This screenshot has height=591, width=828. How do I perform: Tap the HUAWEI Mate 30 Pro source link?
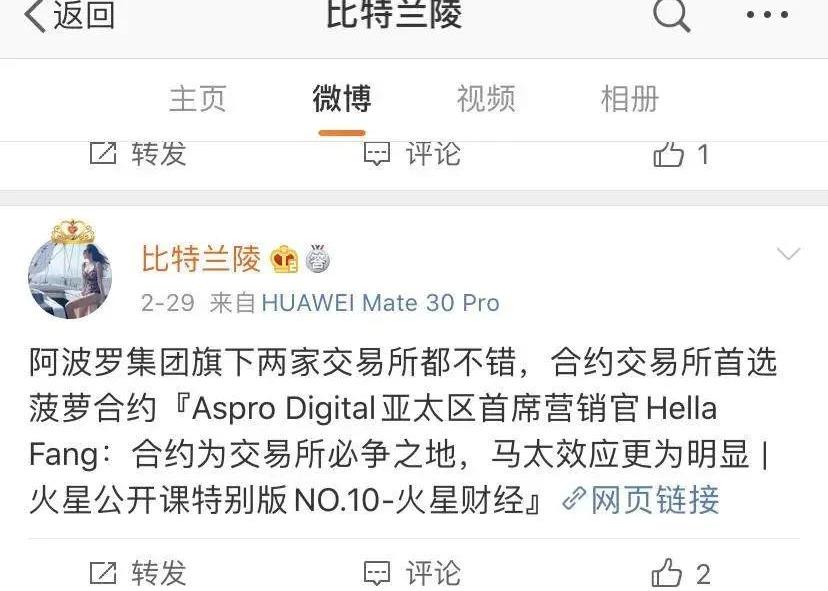[x=380, y=303]
